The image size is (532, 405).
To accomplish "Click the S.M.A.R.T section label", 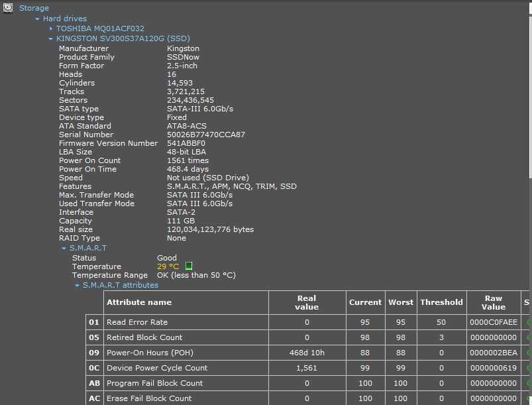I will point(88,248).
